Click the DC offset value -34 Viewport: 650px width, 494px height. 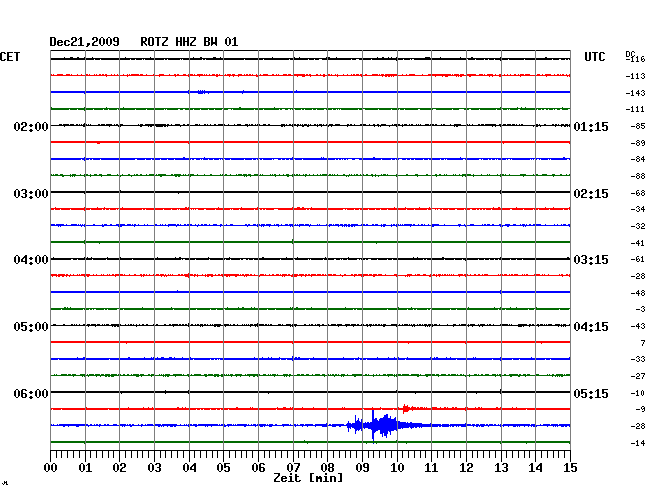638,209
